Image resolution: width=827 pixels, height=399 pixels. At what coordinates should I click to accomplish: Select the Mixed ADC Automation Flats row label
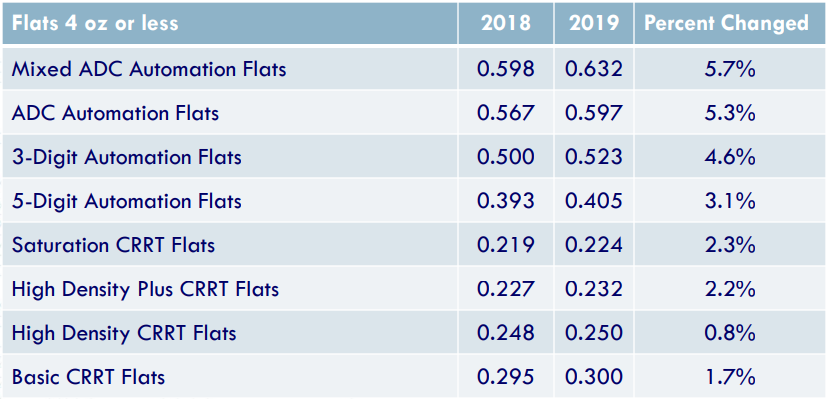click(149, 69)
